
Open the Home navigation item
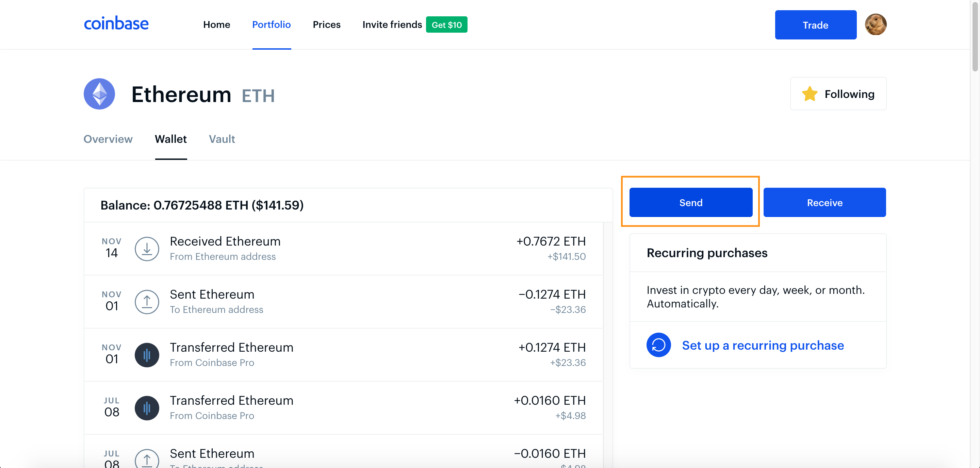click(216, 25)
